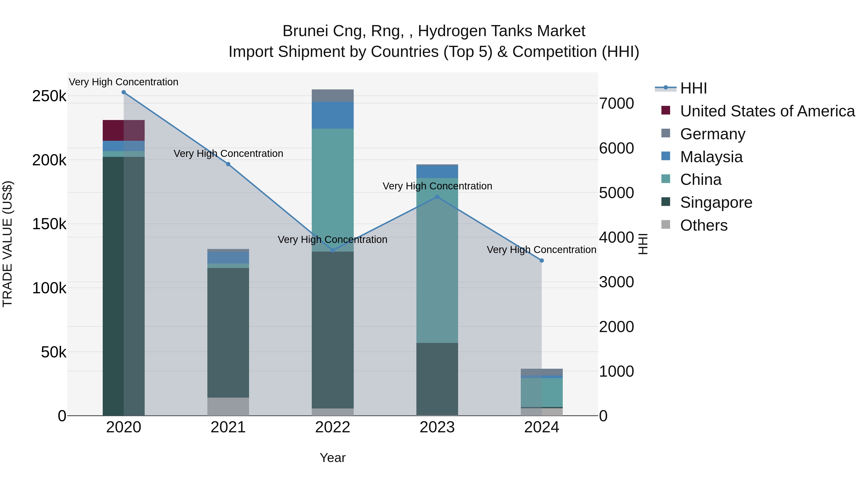Click the HHI line marker for 2023
Viewport: 868px width, 488px height.
437,197
